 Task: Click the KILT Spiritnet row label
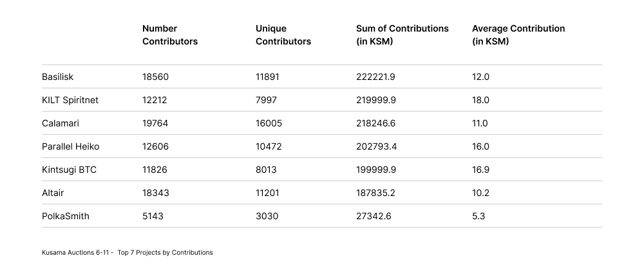point(70,100)
